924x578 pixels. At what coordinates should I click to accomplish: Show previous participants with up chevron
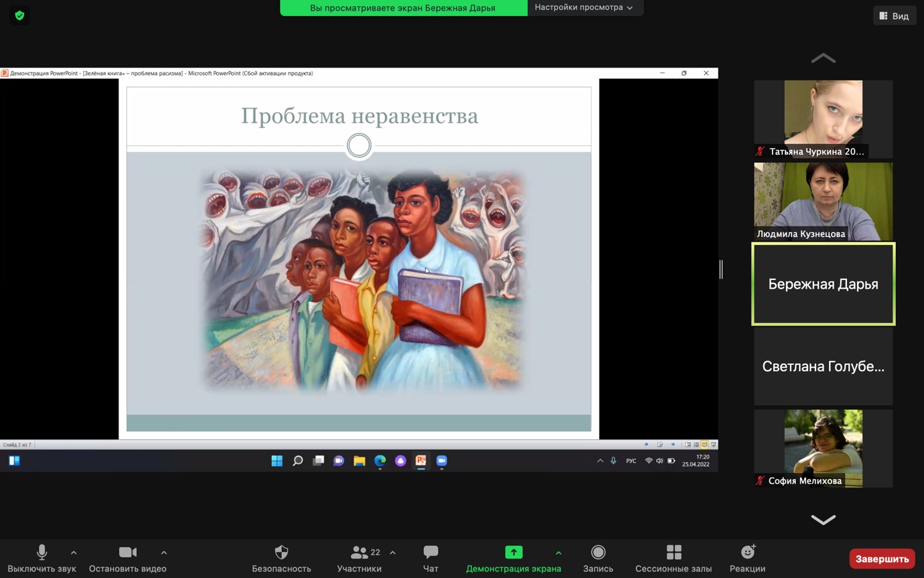824,58
